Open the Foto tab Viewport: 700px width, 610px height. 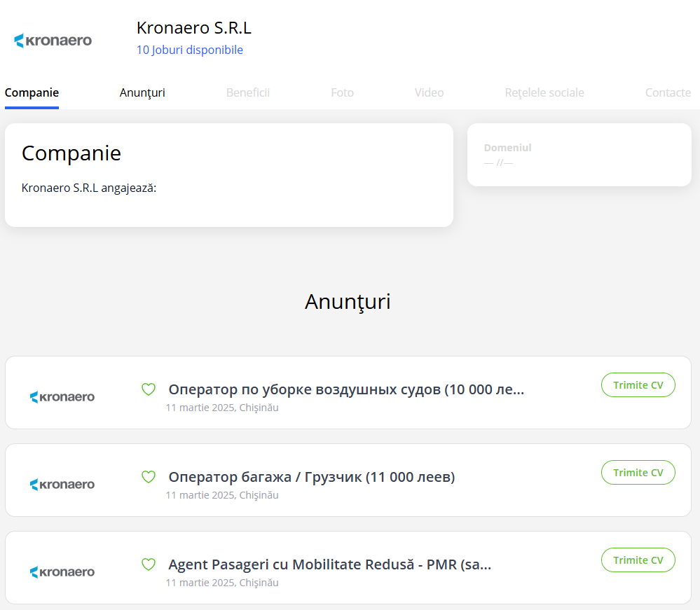point(342,92)
